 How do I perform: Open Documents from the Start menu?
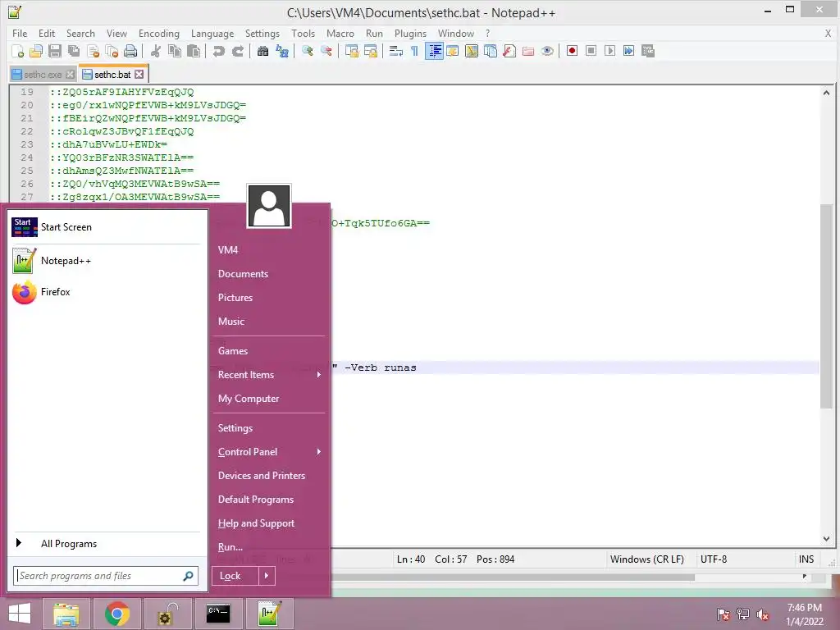pyautogui.click(x=243, y=274)
